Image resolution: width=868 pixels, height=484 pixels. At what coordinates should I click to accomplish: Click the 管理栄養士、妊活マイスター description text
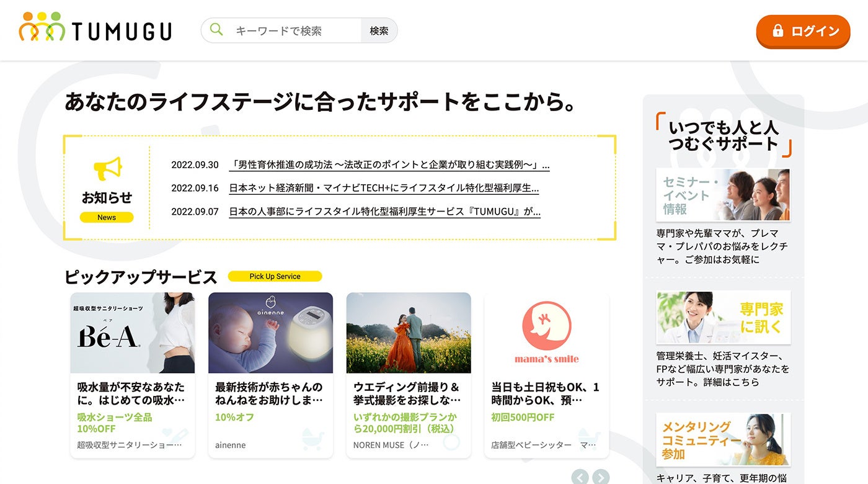(723, 369)
